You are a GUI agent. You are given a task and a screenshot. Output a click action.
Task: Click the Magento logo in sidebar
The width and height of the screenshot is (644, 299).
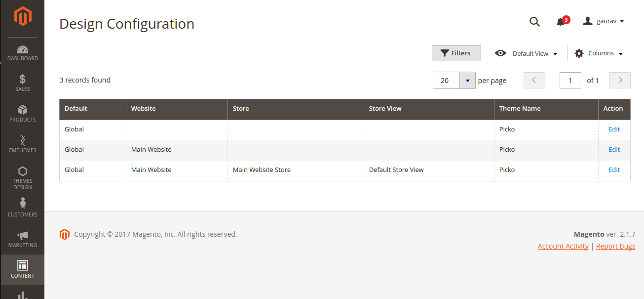(23, 16)
